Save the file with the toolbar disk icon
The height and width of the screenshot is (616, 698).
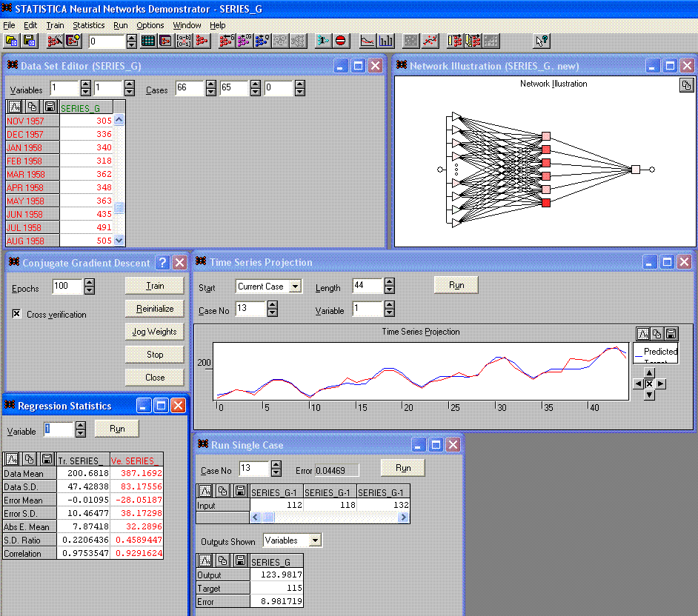click(30, 41)
